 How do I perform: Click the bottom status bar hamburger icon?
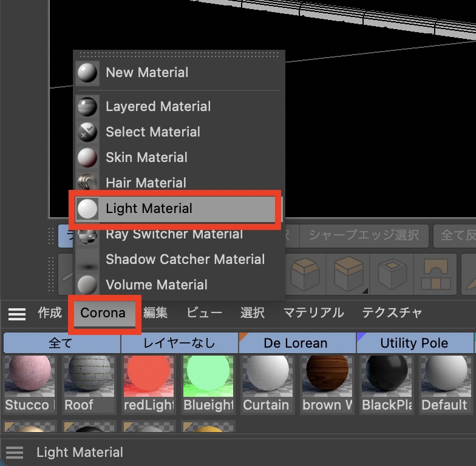[15, 453]
